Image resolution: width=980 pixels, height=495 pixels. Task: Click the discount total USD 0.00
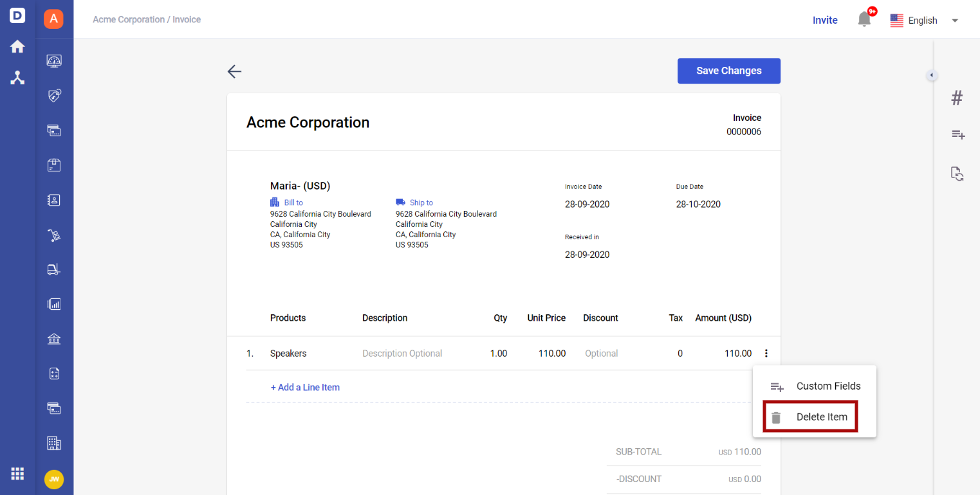click(745, 479)
